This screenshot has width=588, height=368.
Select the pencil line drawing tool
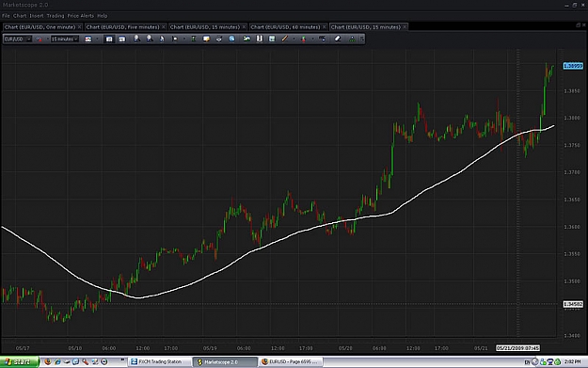tap(285, 39)
